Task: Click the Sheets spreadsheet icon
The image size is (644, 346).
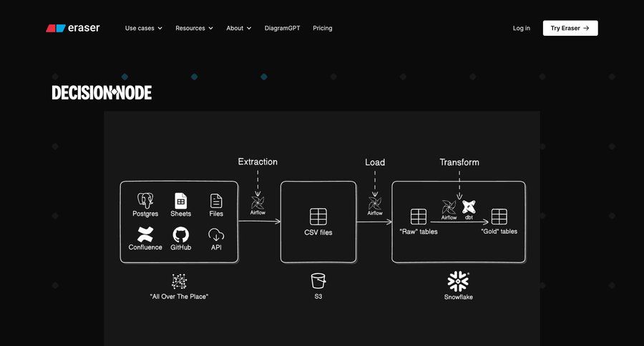Action: (x=181, y=201)
